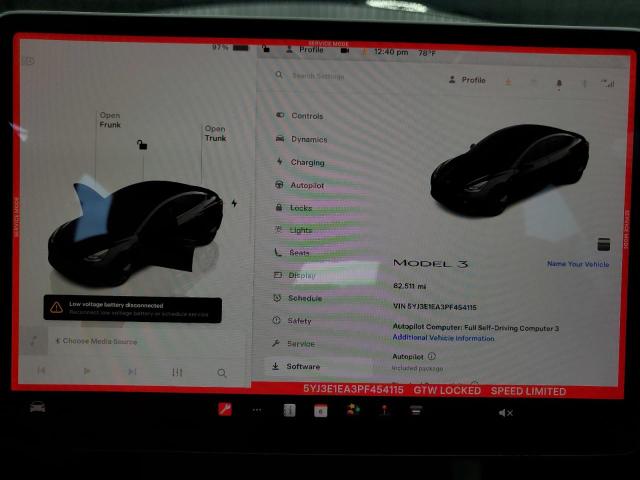Open the red Service Mode wrench app
The image size is (640, 480).
coord(225,409)
